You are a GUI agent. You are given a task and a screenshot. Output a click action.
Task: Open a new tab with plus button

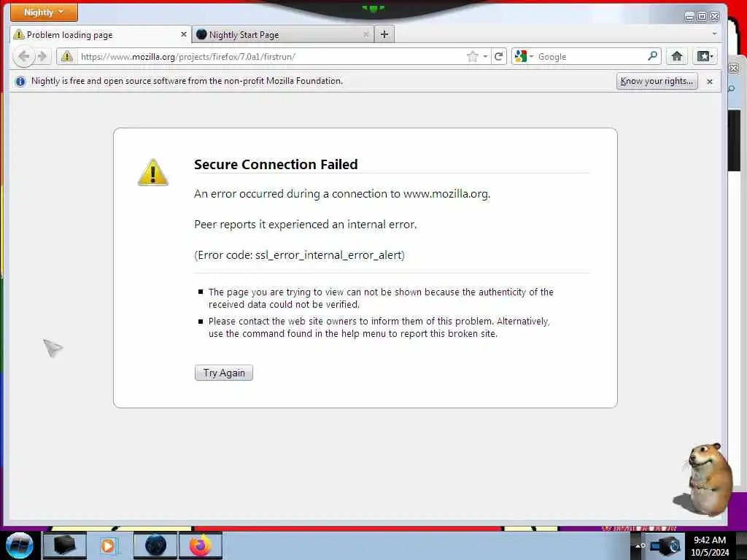(x=384, y=34)
